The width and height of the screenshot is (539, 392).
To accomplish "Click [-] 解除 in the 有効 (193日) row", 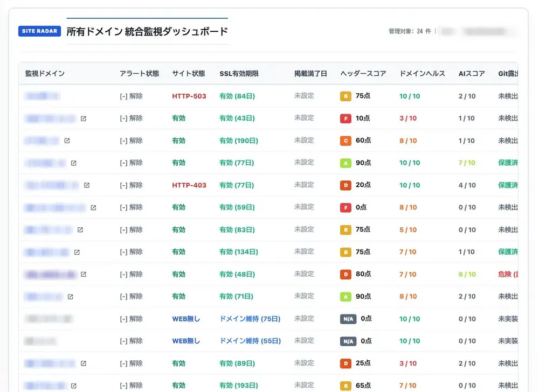I will [x=131, y=386].
